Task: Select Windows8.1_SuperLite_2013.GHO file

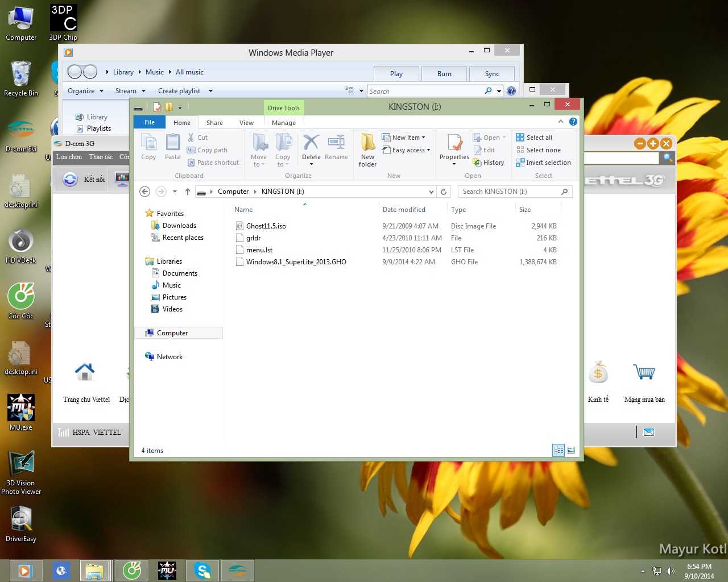Action: point(296,262)
